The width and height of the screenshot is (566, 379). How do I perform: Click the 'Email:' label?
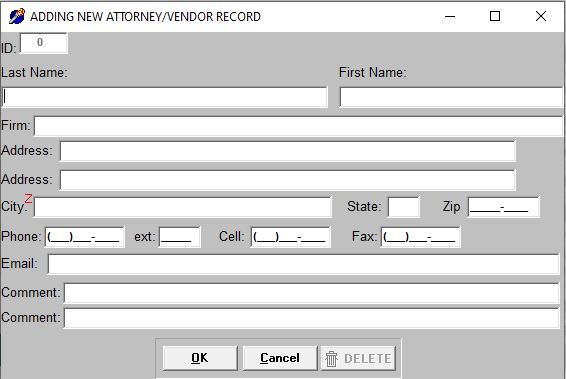19,263
